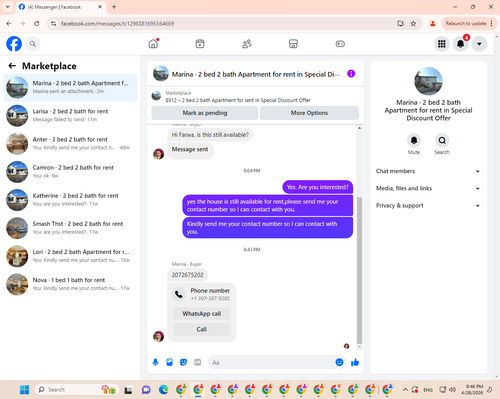Select the Messenger | Facebook tab

click(60, 7)
